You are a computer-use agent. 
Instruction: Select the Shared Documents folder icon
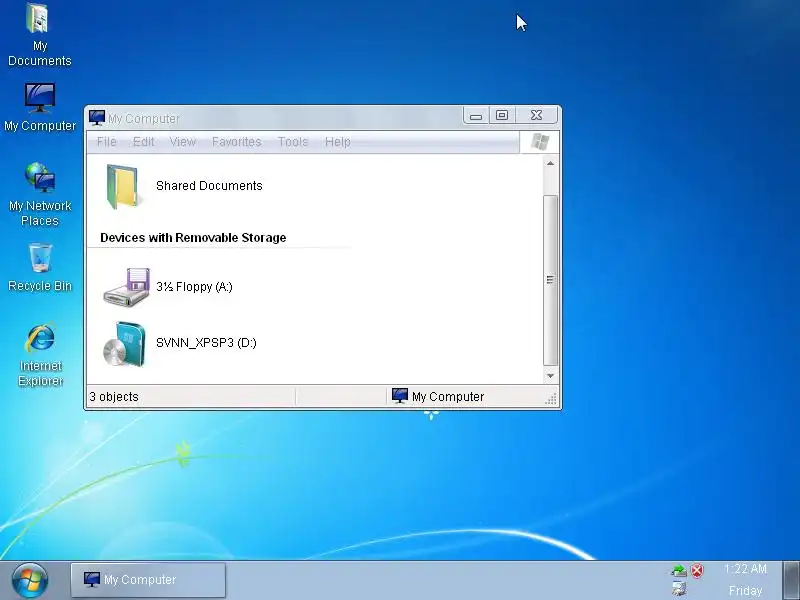pyautogui.click(x=122, y=186)
